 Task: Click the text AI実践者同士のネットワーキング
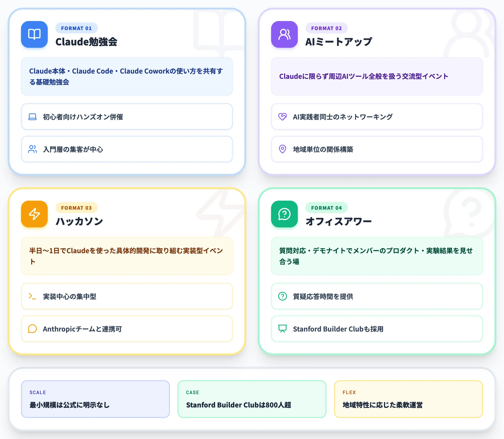pos(343,117)
